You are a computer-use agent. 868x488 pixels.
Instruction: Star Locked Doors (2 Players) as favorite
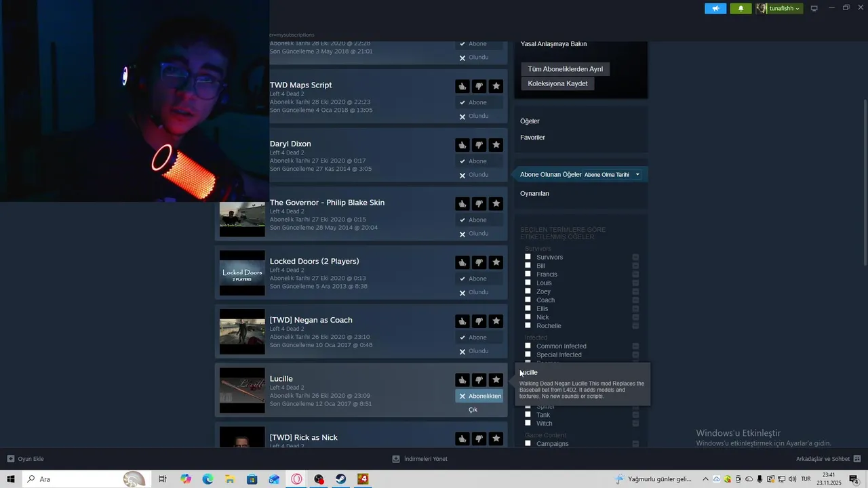(x=496, y=262)
